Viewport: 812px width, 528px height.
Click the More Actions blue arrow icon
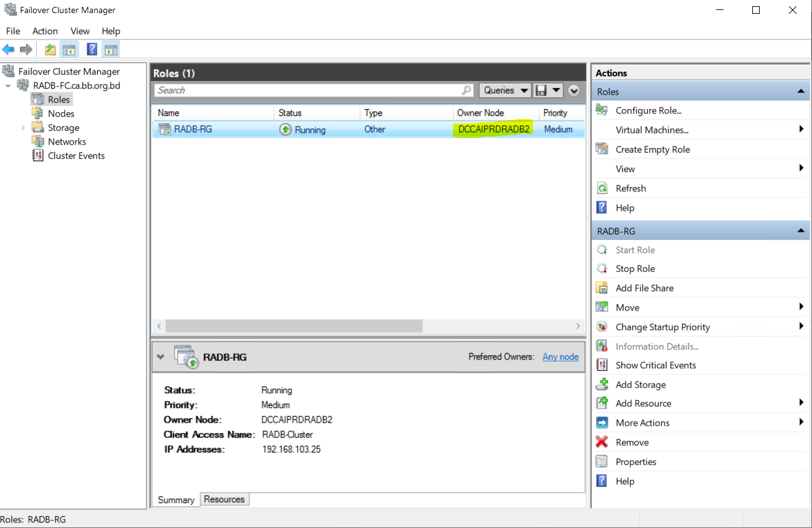coord(602,423)
